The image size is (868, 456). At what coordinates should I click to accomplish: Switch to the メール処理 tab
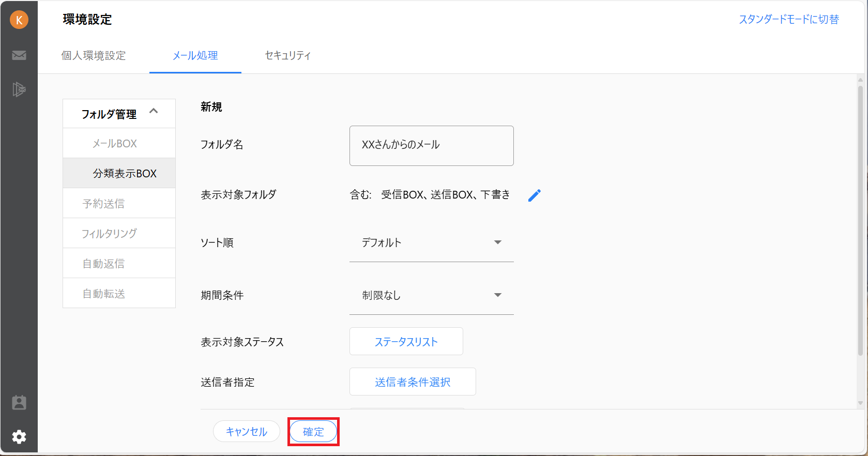click(195, 55)
